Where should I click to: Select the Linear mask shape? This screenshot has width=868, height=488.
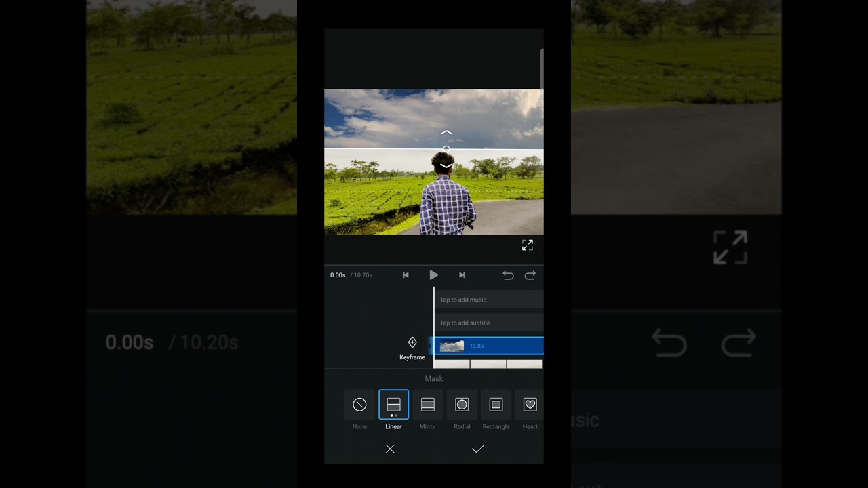[393, 405]
